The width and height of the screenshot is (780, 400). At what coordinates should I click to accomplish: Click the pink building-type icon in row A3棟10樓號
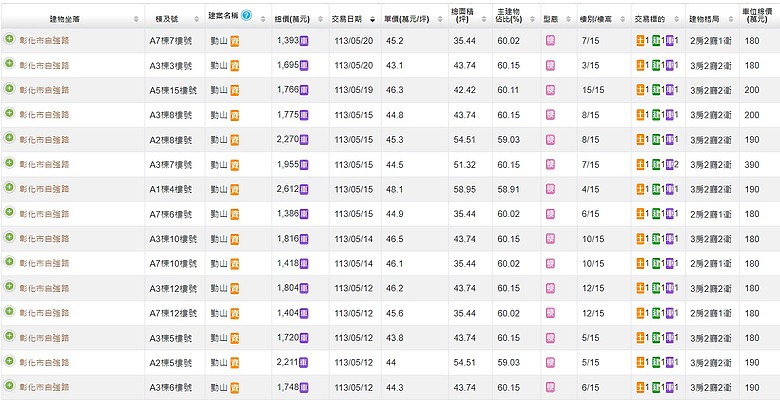(550, 239)
